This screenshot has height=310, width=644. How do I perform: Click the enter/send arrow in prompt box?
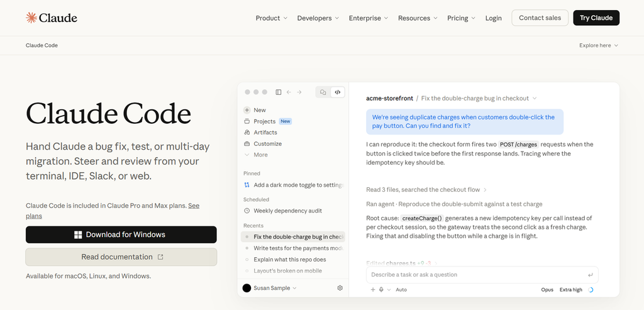click(590, 275)
